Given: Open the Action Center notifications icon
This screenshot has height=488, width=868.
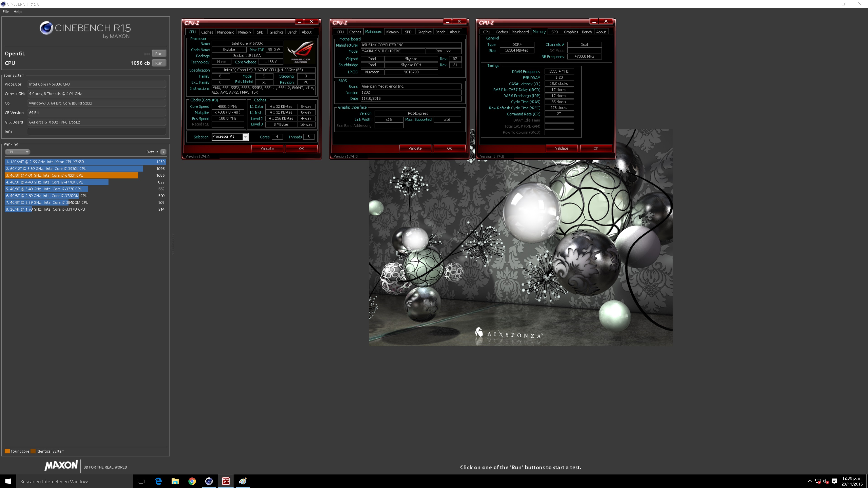Looking at the screenshot, I should 834,481.
